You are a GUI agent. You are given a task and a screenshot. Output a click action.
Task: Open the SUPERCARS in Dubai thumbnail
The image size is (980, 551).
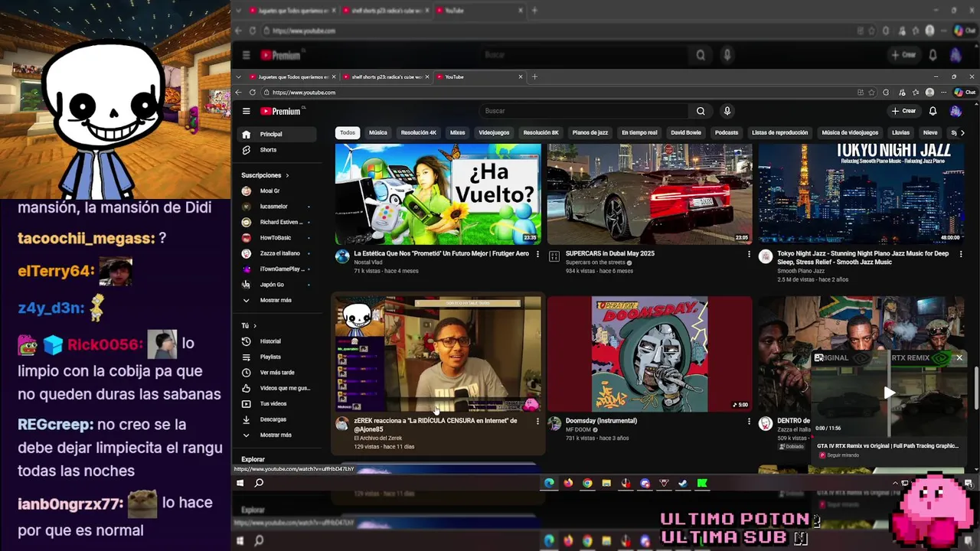click(x=649, y=194)
